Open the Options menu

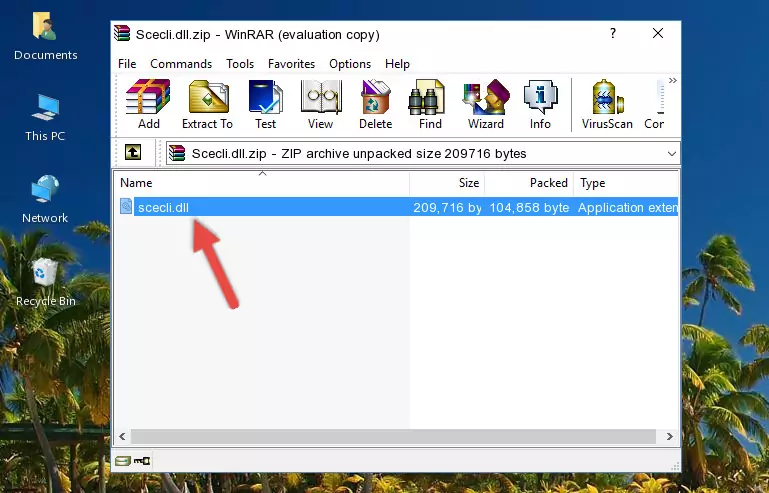pyautogui.click(x=350, y=64)
